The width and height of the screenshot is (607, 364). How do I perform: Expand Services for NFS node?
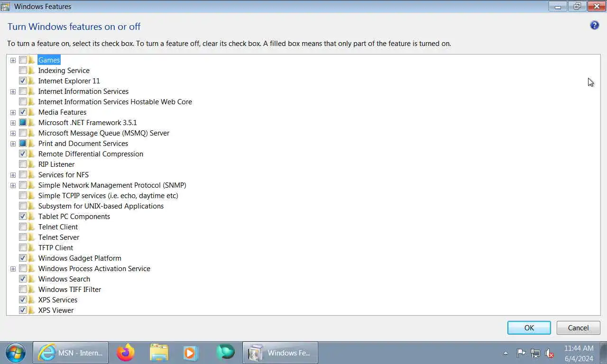pos(13,175)
